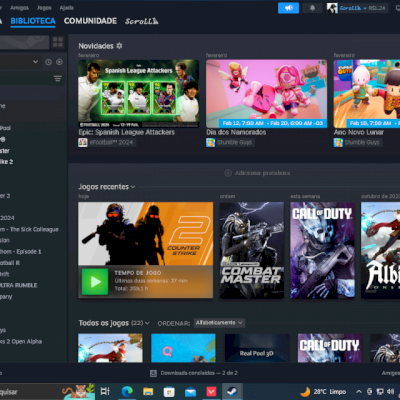Select '2 Open Alpha' game in sidebar

21,341
